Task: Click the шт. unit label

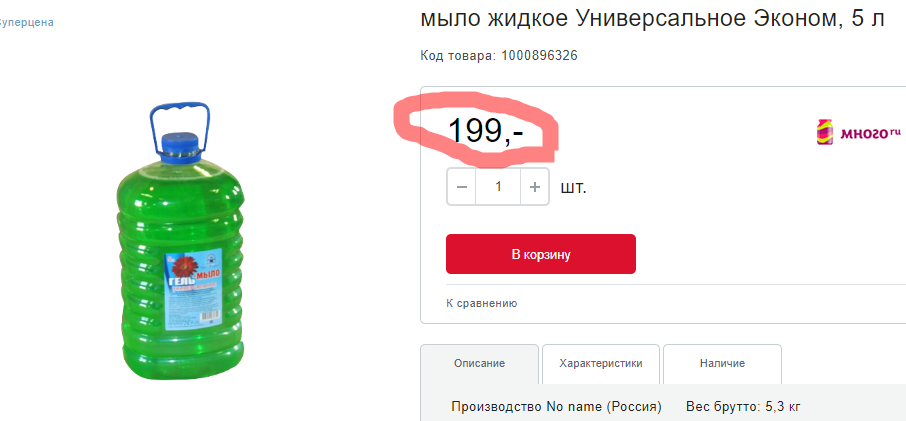Action: 573,187
